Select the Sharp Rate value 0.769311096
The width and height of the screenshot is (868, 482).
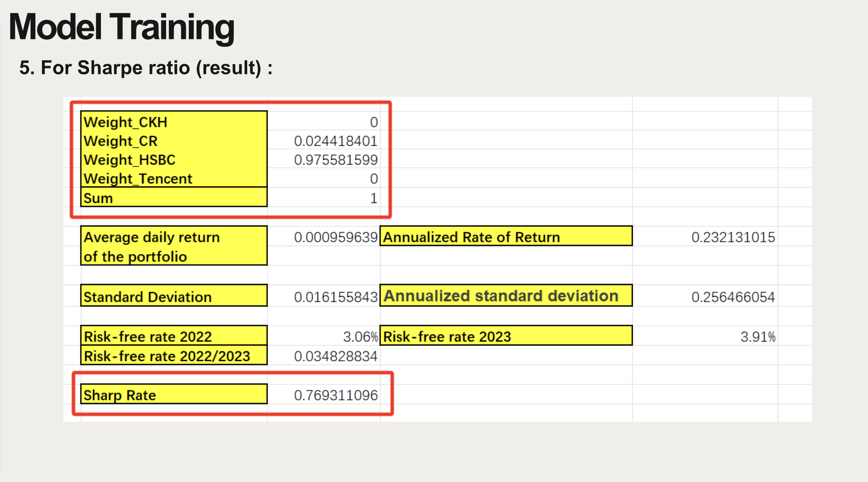[x=335, y=395]
